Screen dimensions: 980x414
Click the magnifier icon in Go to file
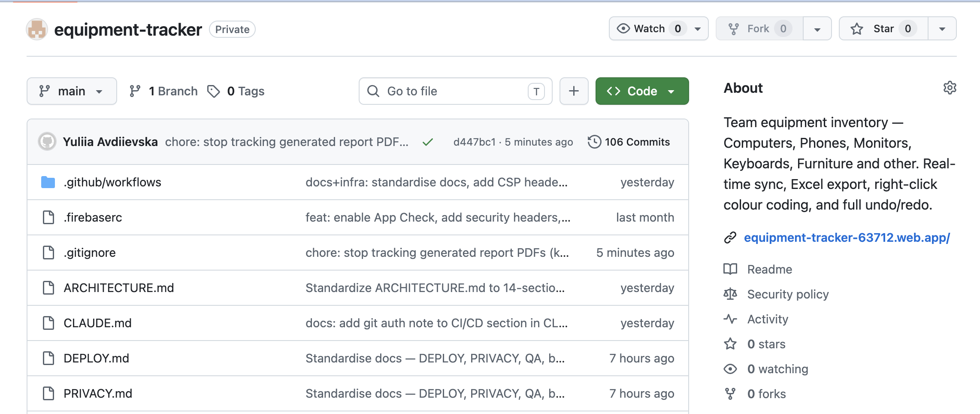click(373, 91)
